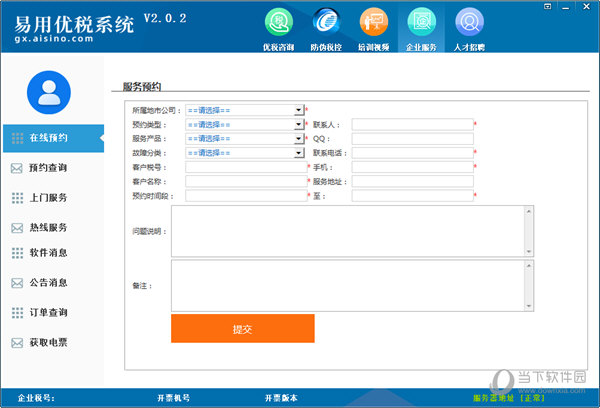The image size is (600, 408).
Task: Click the gx.aisino.com text in header
Action: click(54, 39)
